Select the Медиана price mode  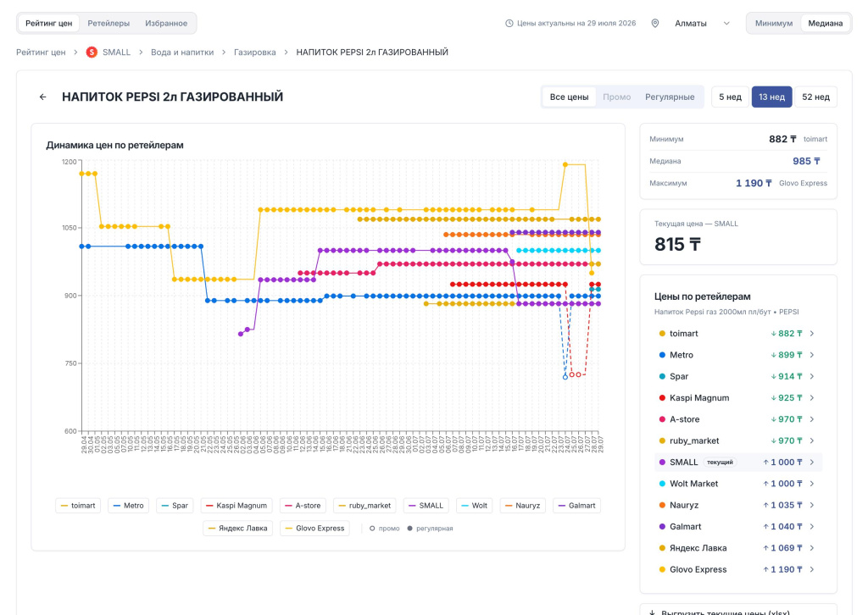pyautogui.click(x=825, y=23)
